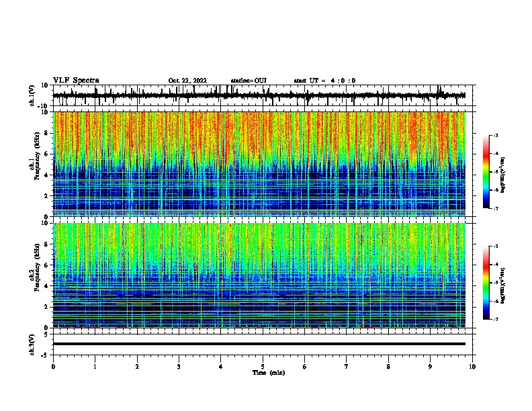Click the ch.1 color scale bar
This screenshot has height=411, width=532.
coord(486,172)
